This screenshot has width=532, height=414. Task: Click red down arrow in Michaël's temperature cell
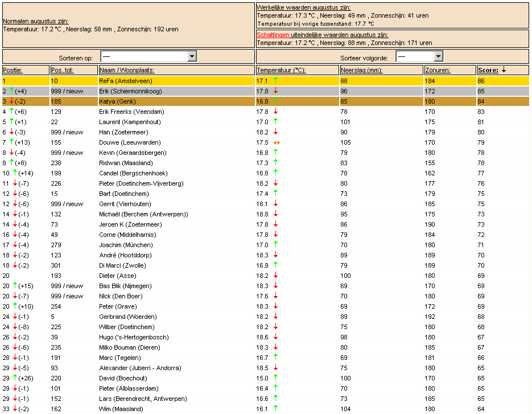point(275,214)
